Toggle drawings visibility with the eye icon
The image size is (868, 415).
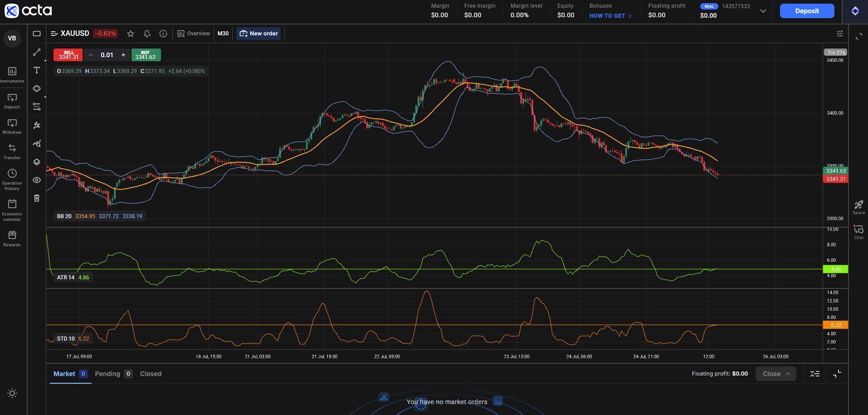pos(37,180)
